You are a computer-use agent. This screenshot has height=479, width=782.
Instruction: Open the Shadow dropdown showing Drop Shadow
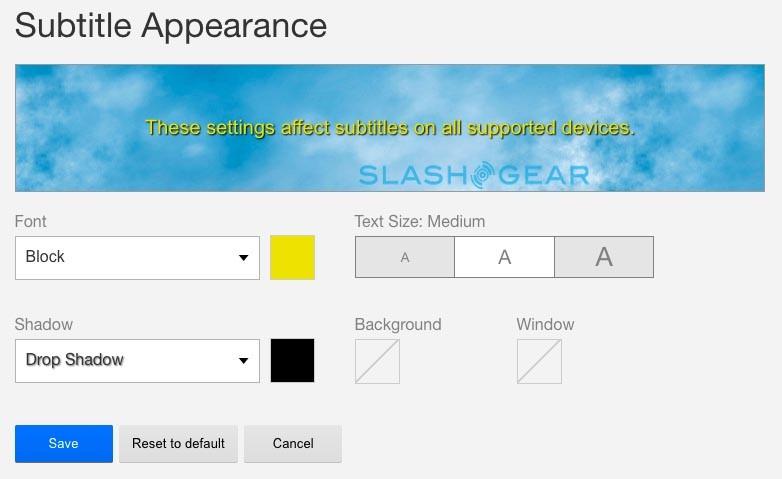[x=137, y=361]
